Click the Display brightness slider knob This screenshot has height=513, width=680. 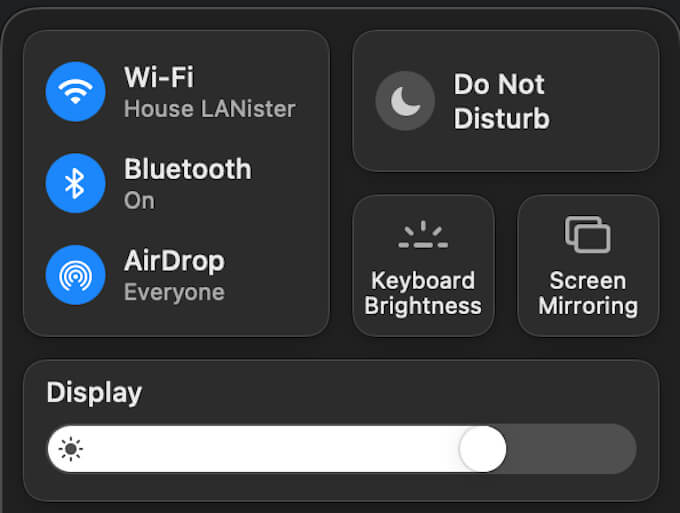pyautogui.click(x=482, y=449)
